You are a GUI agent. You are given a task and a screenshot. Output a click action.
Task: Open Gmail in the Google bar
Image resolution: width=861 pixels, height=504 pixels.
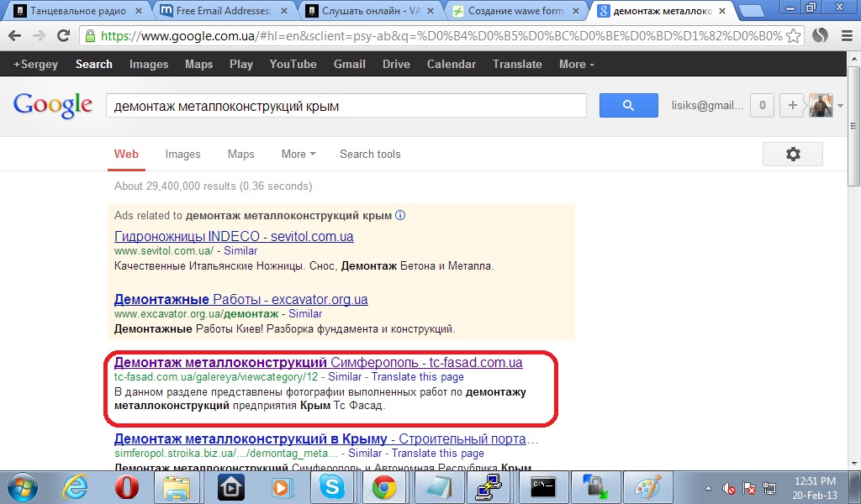(x=349, y=64)
